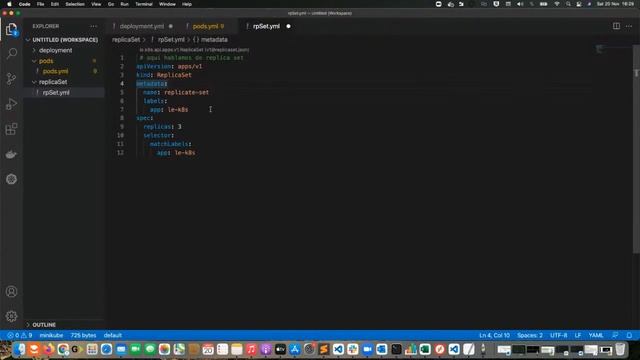640x360 pixels.
Task: Open the Extensions view
Action: coord(11,129)
